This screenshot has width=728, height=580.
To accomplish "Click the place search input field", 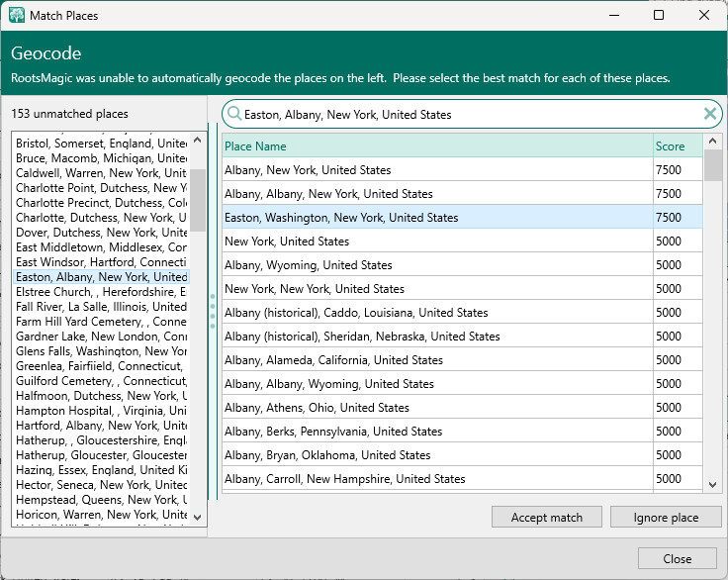I will coord(471,114).
